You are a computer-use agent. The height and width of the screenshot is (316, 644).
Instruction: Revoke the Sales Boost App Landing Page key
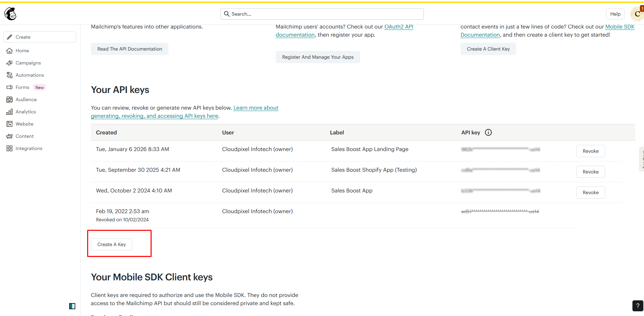590,151
